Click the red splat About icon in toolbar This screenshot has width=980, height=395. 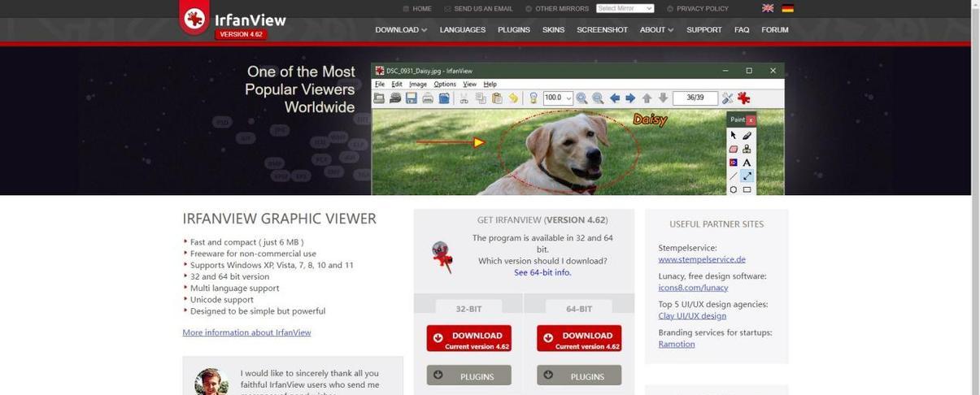pos(743,98)
